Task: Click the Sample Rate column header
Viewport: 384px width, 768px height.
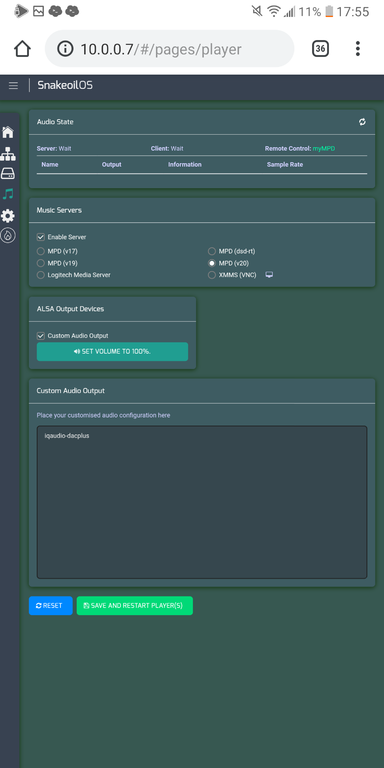Action: [x=285, y=165]
